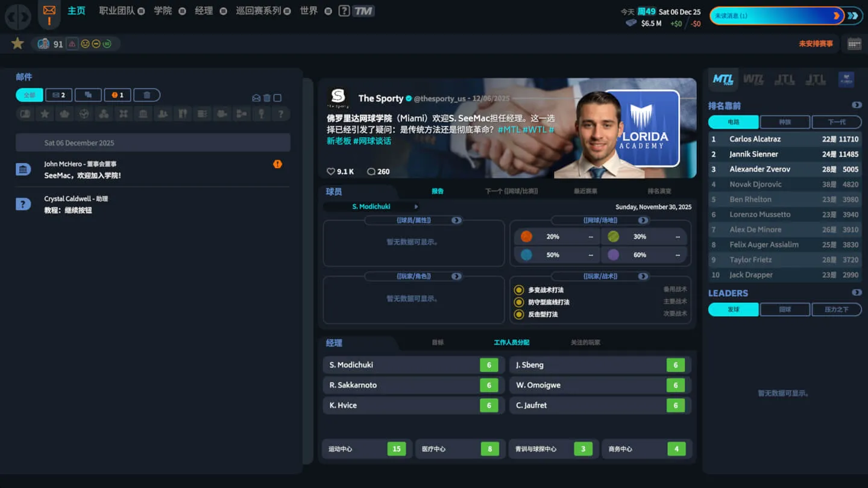The width and height of the screenshot is (868, 488).
Task: Filter mail by the star category icon
Action: coord(45,113)
